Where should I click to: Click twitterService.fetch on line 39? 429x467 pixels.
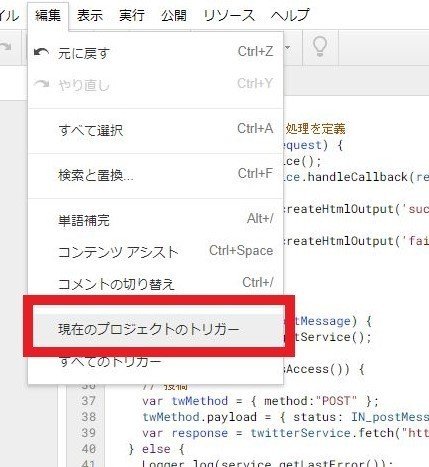[324, 433]
